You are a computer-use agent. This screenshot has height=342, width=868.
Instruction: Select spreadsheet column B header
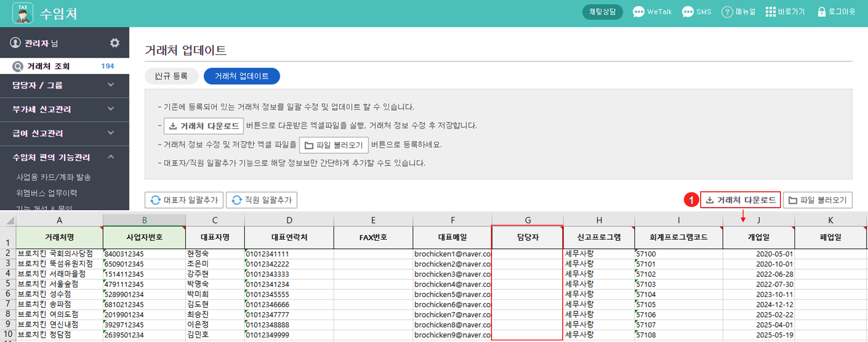point(144,220)
